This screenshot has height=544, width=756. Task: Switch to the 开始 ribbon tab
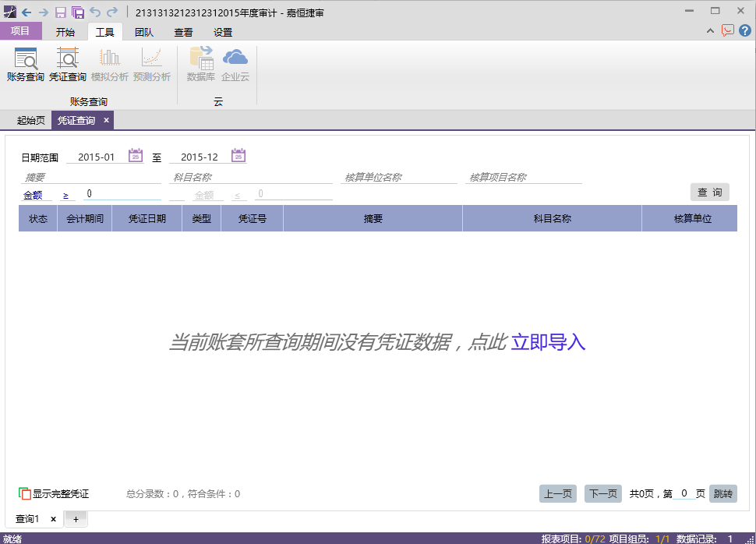65,32
